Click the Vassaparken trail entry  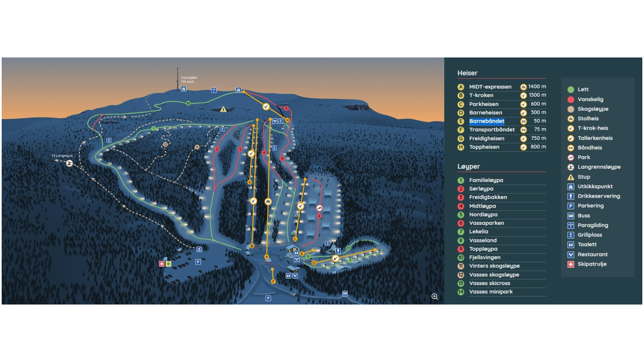(x=486, y=223)
